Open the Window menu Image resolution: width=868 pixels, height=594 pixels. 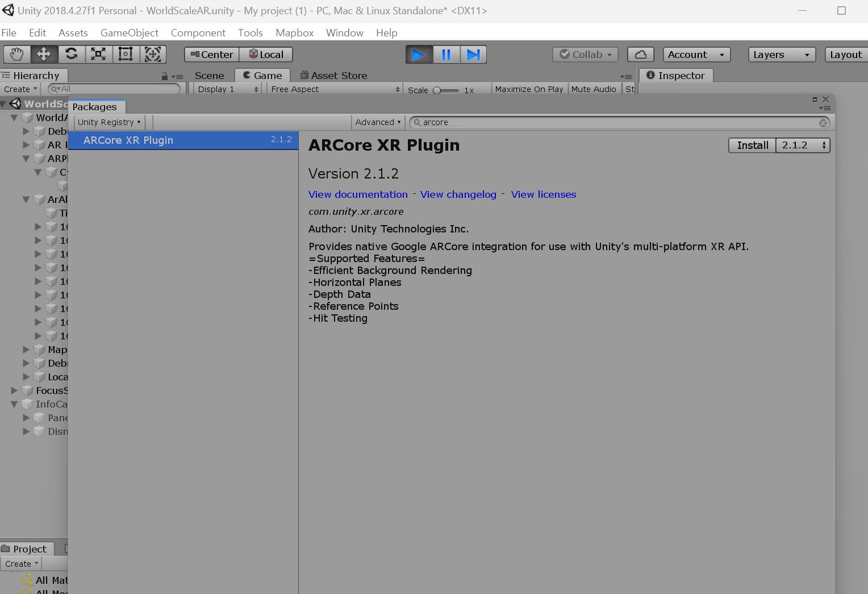(x=345, y=33)
